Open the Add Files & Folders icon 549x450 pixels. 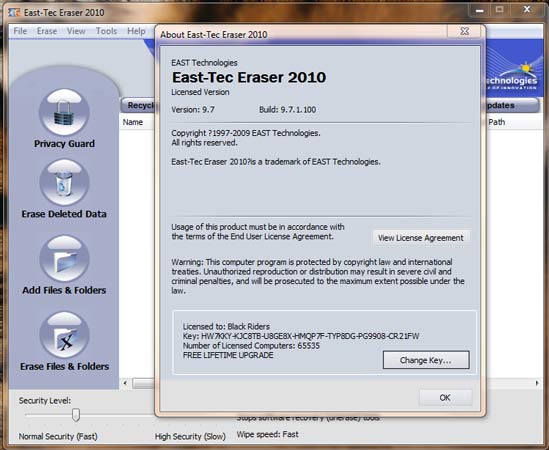coord(64,259)
